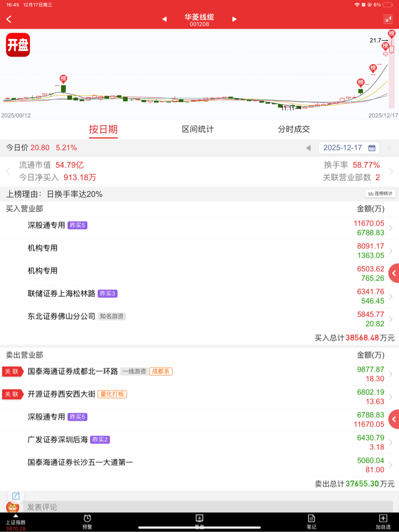The width and height of the screenshot is (399, 532).
Task: Open the date picker showing 2025-12-17
Action: point(349,148)
